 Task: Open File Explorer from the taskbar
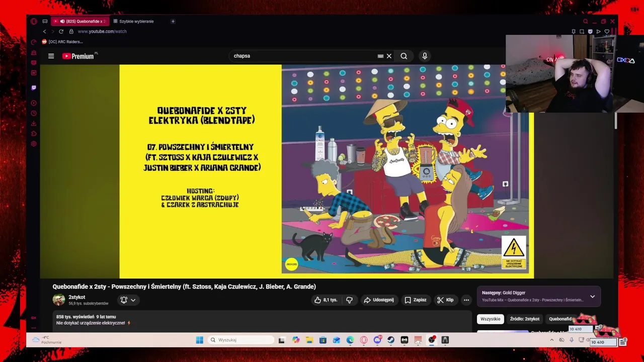coord(309,340)
